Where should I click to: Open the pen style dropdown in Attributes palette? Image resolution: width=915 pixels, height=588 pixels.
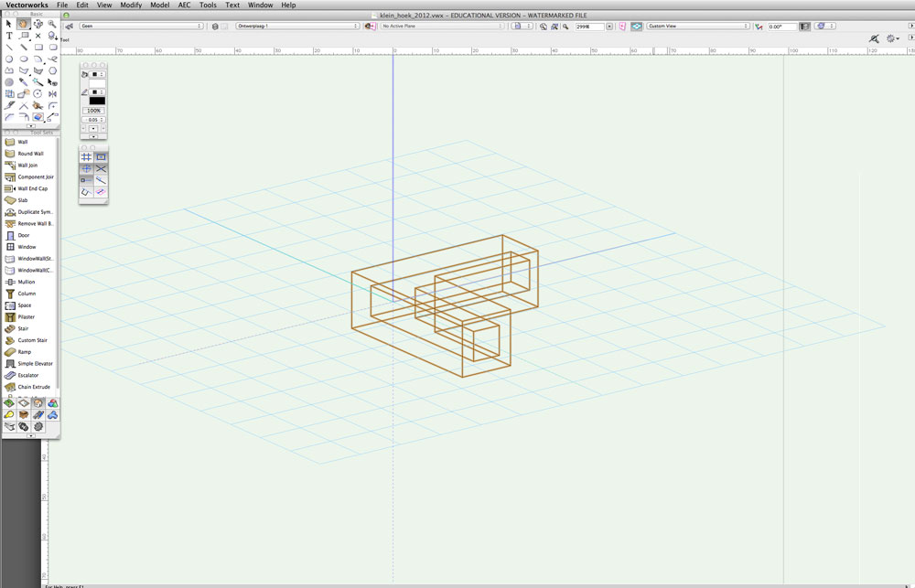97,92
